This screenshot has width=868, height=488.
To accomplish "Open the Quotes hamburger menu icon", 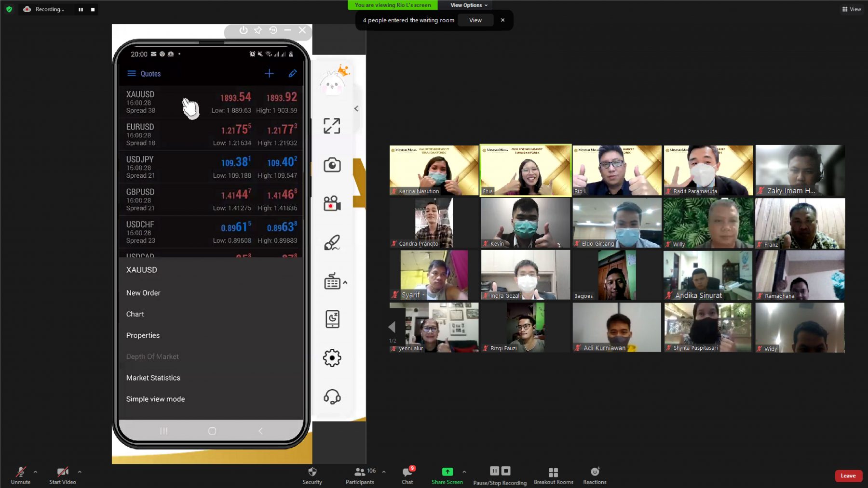I will click(x=132, y=73).
